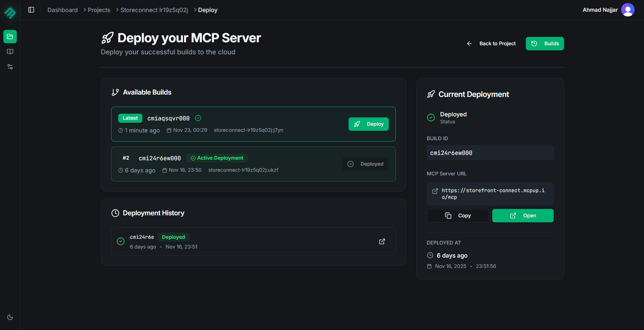The image size is (644, 330).
Task: Toggle dark mode with the moon icon
Action: click(x=10, y=317)
